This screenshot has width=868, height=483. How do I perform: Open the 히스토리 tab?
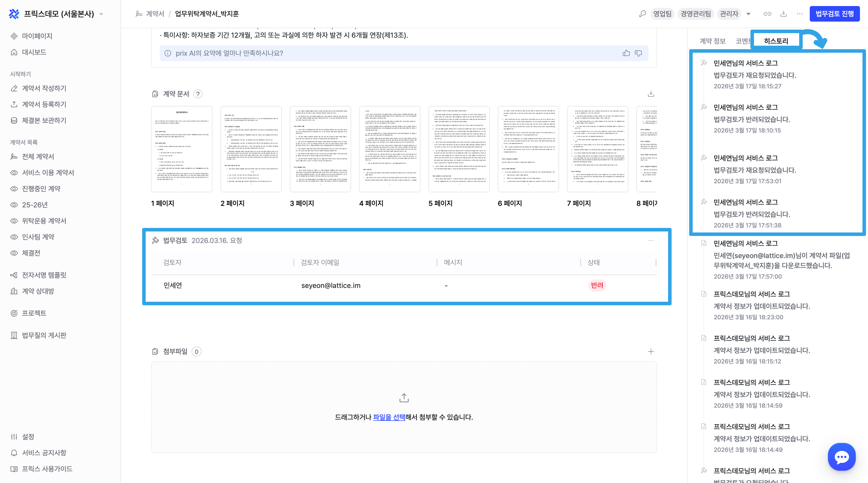point(776,41)
